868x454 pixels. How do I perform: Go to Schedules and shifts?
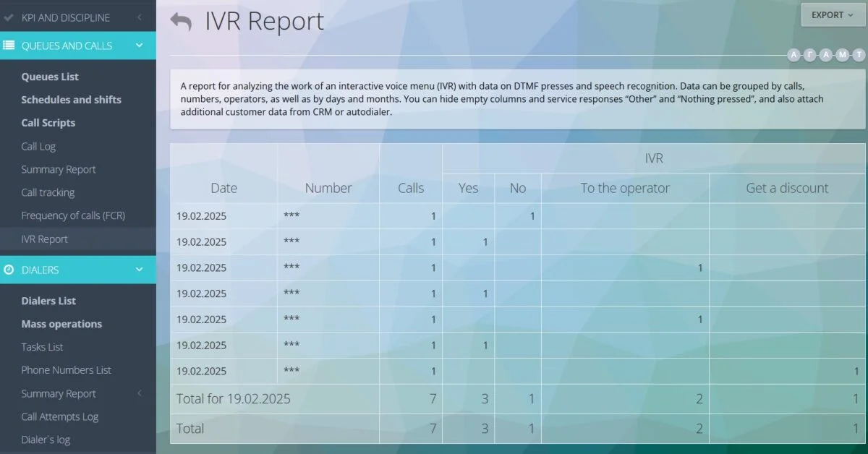72,100
